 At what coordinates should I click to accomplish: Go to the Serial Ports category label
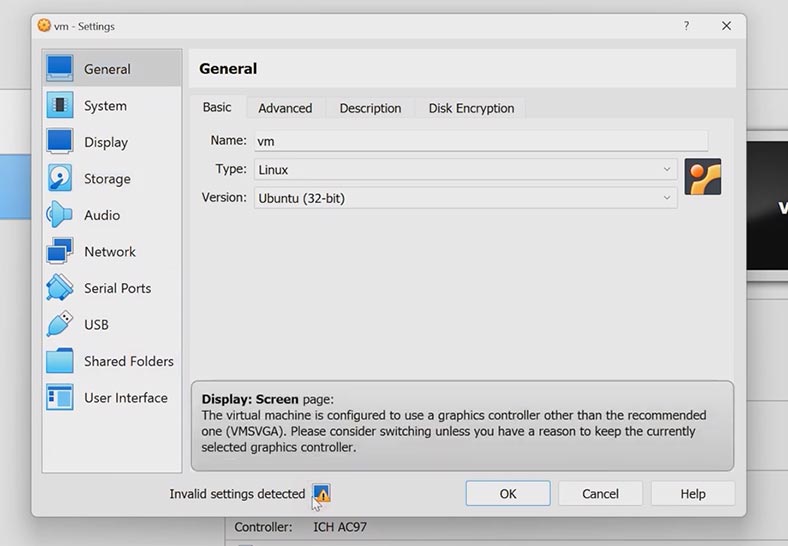coord(118,288)
